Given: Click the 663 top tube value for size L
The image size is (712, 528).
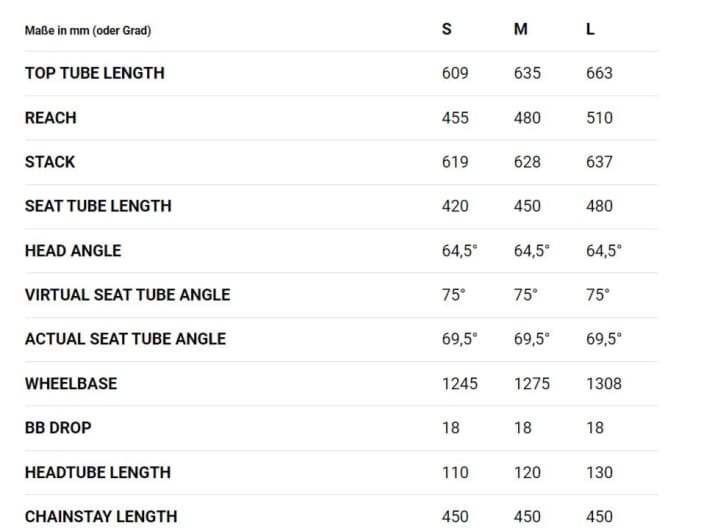Looking at the screenshot, I should pyautogui.click(x=599, y=73).
